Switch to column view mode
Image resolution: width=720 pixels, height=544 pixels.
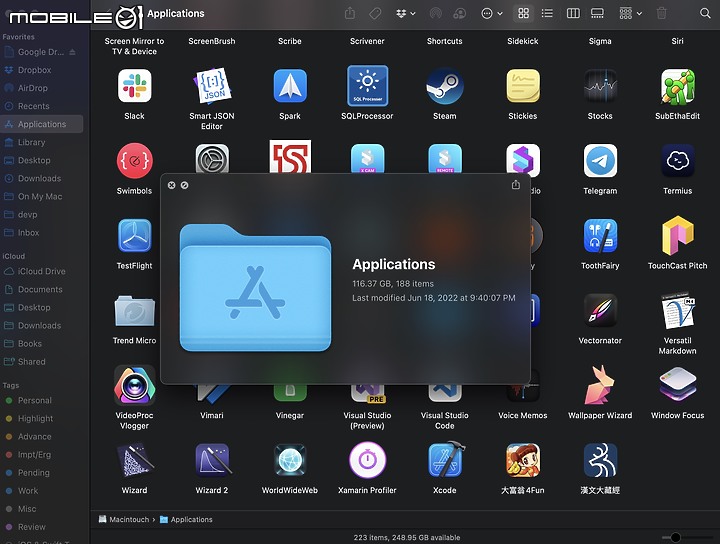click(573, 13)
